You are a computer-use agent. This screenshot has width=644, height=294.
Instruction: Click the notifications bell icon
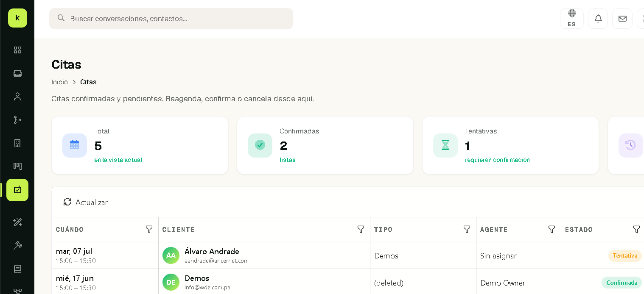[x=598, y=19]
